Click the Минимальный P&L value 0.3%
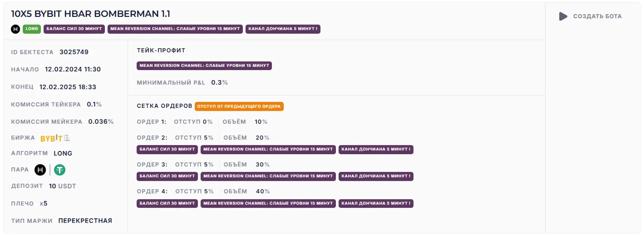Image resolution: width=644 pixels, height=236 pixels. (x=220, y=83)
